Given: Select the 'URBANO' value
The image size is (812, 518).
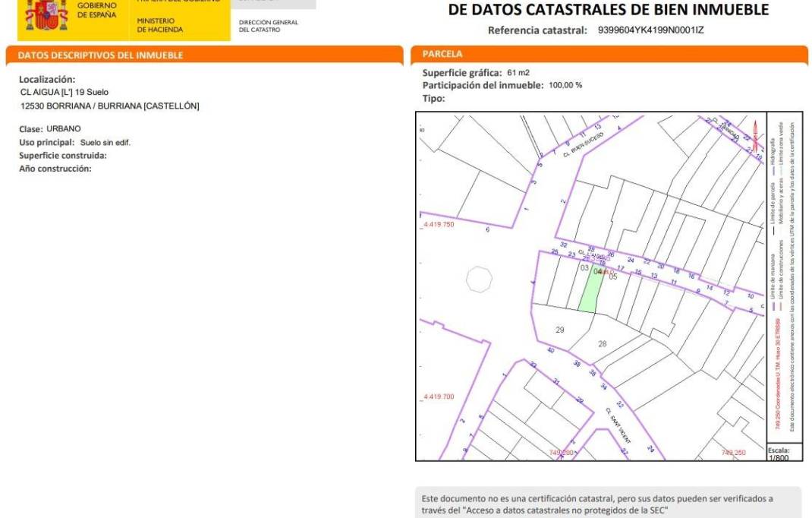Looking at the screenshot, I should [64, 128].
